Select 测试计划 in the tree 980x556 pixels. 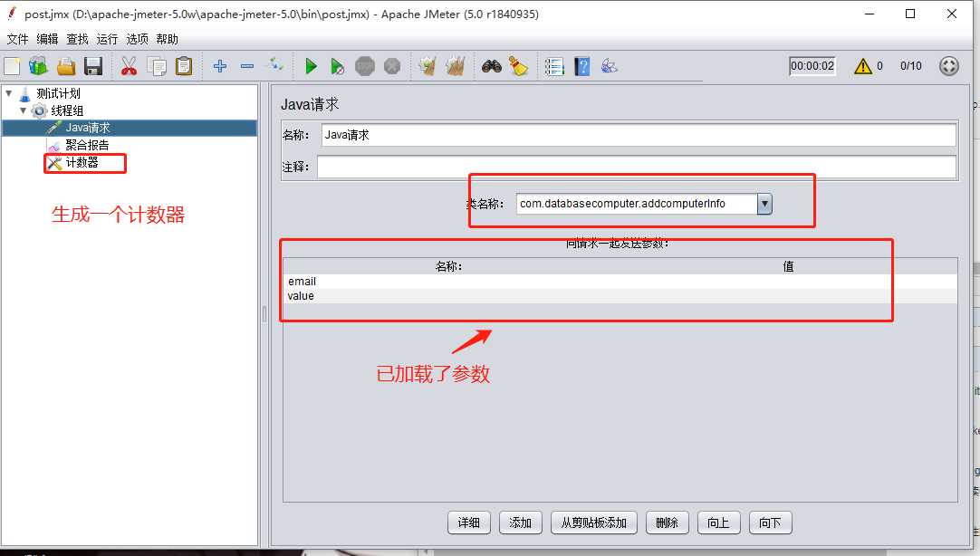pos(58,93)
